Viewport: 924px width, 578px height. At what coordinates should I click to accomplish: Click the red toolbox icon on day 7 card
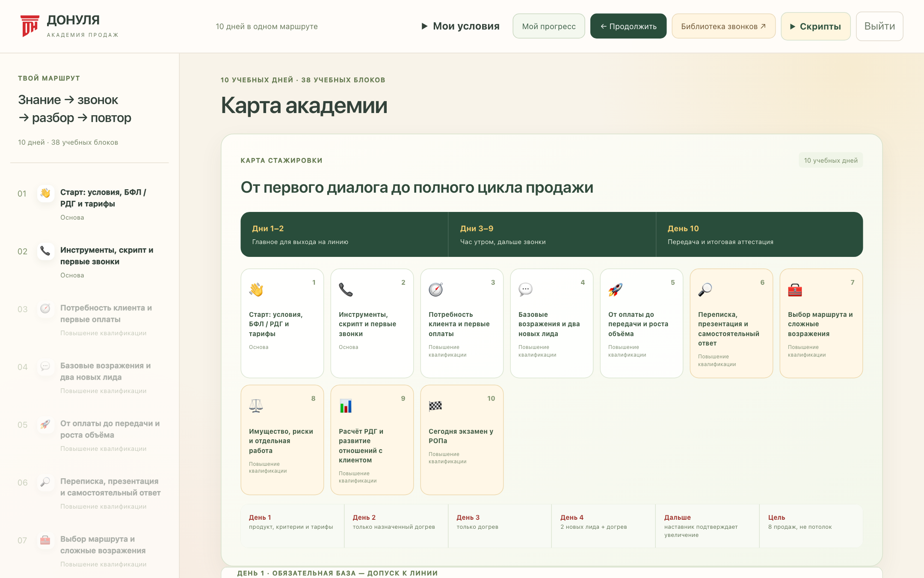pos(795,290)
